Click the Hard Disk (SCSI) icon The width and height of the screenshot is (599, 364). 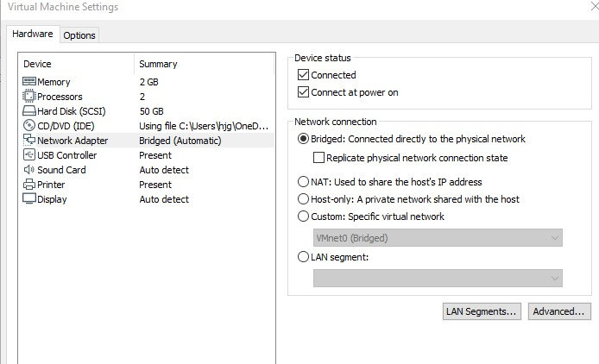click(28, 111)
